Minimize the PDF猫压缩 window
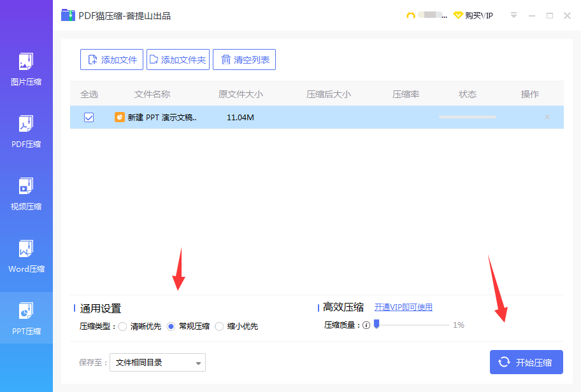This screenshot has height=392, width=581. coord(532,15)
